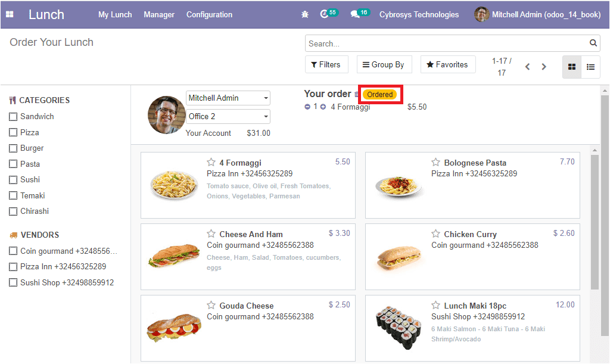Toggle Chirashi category checkbox
The width and height of the screenshot is (610, 364).
(13, 211)
